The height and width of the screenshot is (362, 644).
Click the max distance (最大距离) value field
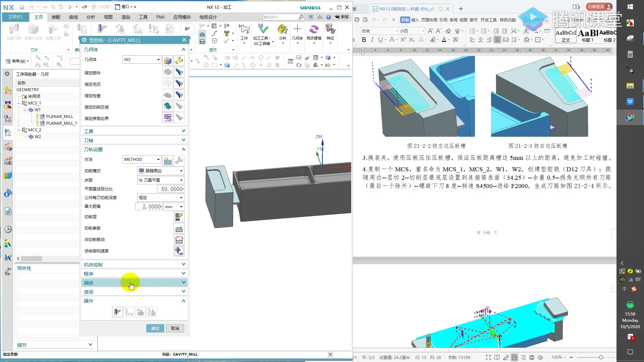pyautogui.click(x=149, y=207)
